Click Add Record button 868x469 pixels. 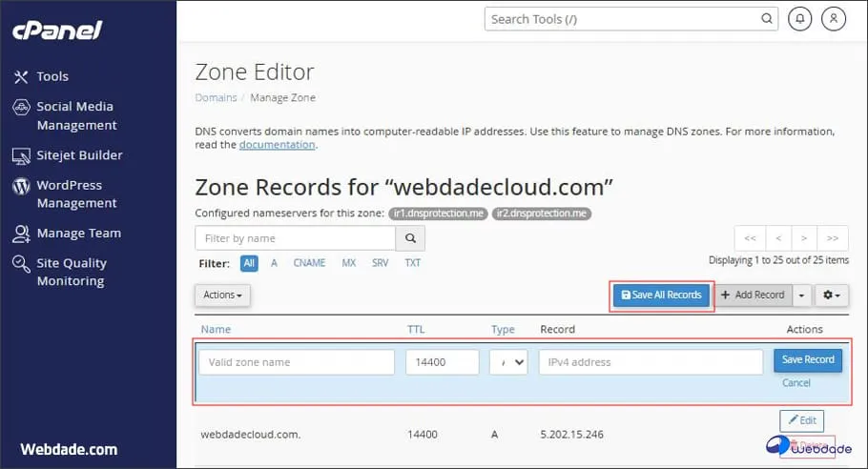754,296
